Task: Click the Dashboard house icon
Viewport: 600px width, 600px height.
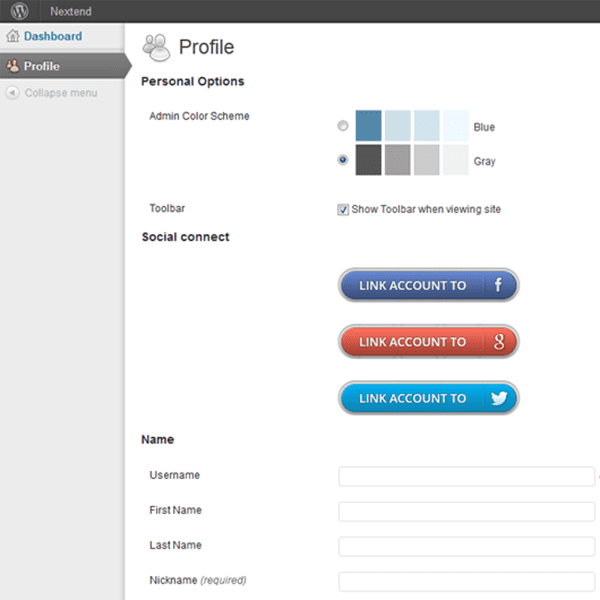Action: [13, 36]
